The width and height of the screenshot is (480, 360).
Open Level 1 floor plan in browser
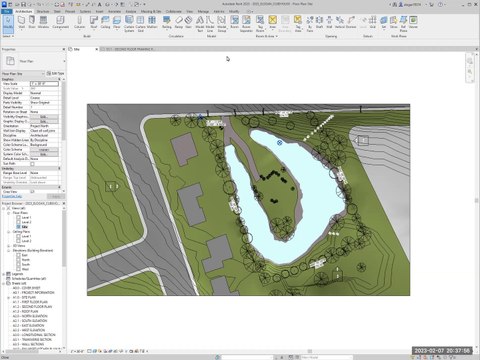(26, 217)
